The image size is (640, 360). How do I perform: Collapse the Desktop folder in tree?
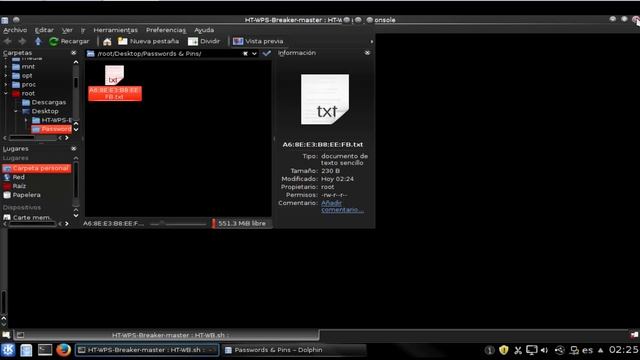pyautogui.click(x=16, y=111)
